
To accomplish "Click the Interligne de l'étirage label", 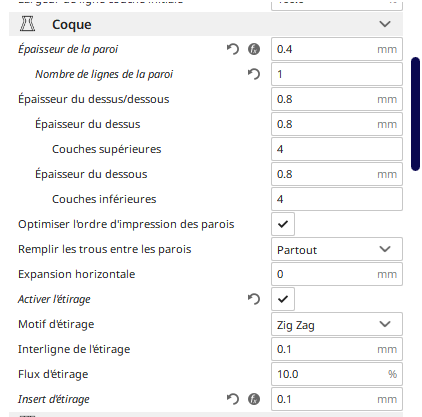I will pyautogui.click(x=74, y=349).
